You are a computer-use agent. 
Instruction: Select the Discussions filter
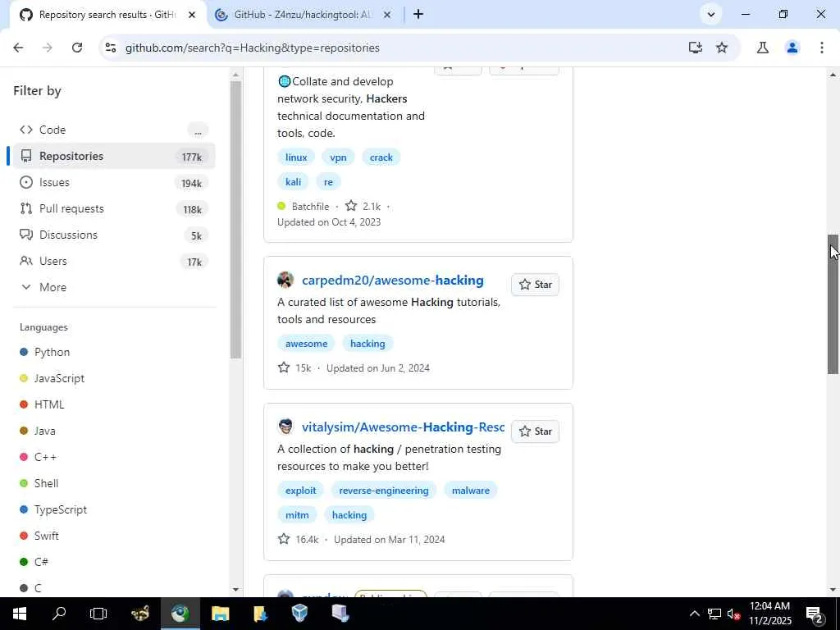click(x=113, y=235)
